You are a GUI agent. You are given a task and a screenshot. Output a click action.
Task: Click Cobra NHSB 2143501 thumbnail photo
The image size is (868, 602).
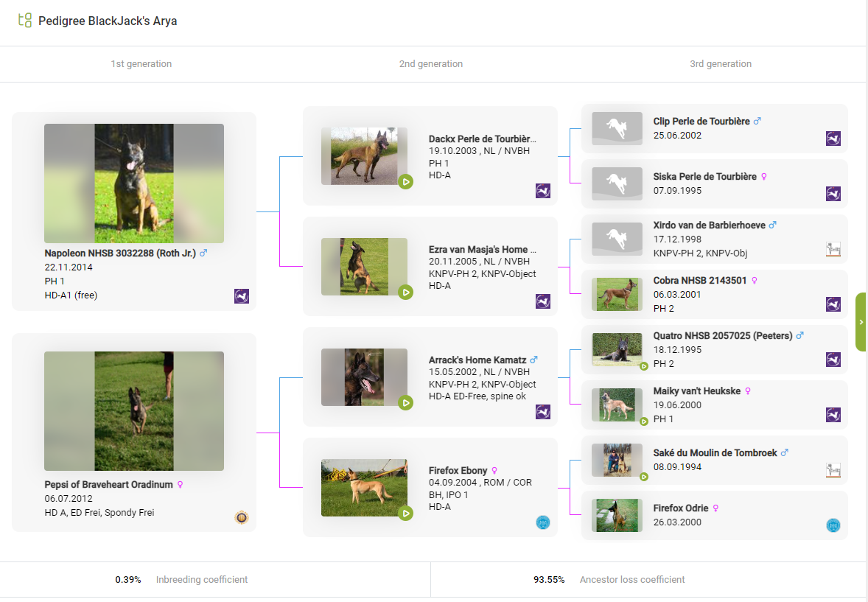[617, 294]
